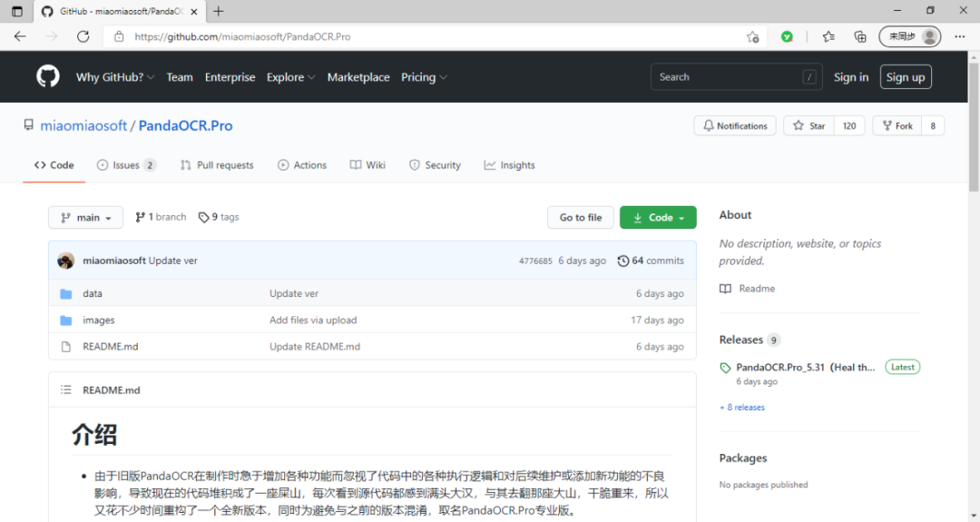This screenshot has height=522, width=980.
Task: Open the main branch dropdown
Action: 85,218
